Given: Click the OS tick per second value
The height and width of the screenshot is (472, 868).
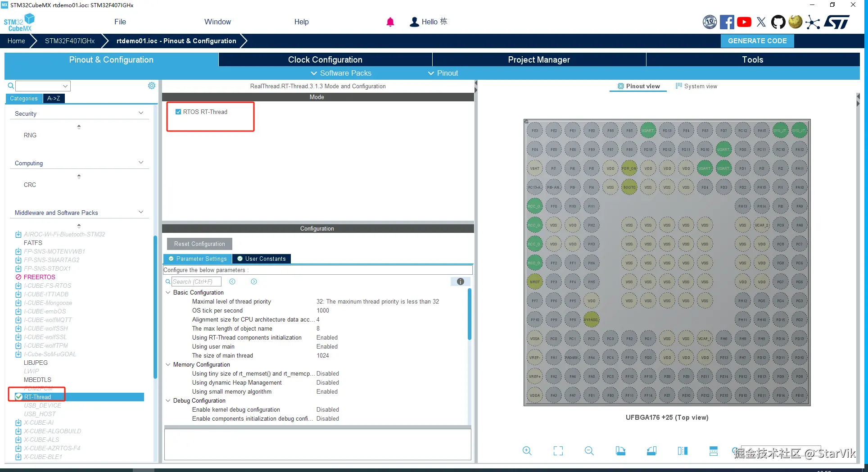Looking at the screenshot, I should point(323,310).
